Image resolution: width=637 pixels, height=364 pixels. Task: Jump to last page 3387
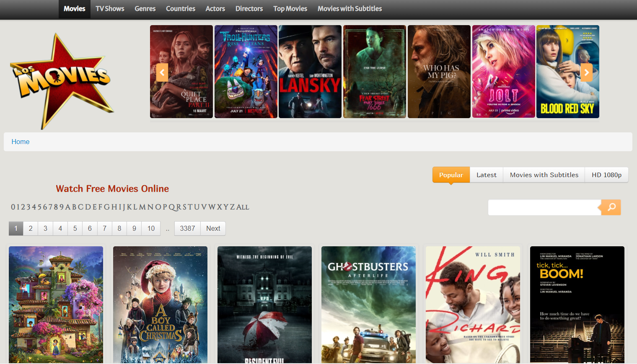click(x=187, y=229)
